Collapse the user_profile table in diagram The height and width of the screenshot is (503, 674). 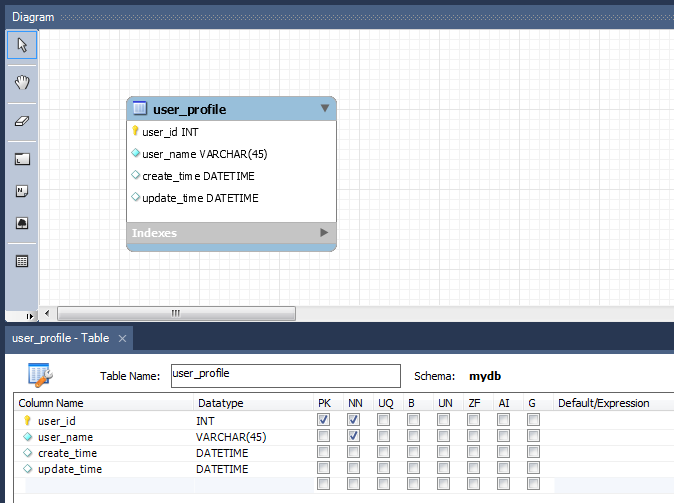point(324,108)
